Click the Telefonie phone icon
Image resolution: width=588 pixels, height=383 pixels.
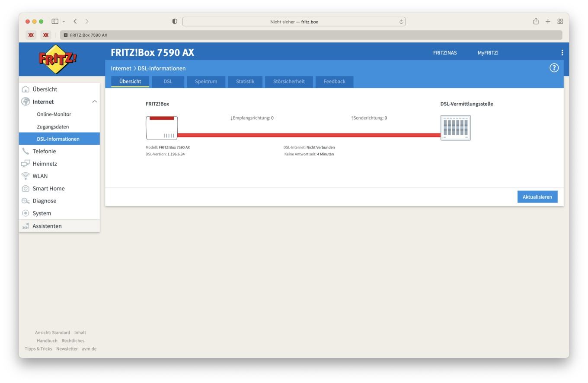coord(26,151)
